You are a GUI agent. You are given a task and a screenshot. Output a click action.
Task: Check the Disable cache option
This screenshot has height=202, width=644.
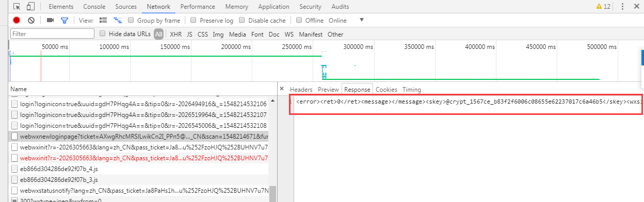click(242, 20)
